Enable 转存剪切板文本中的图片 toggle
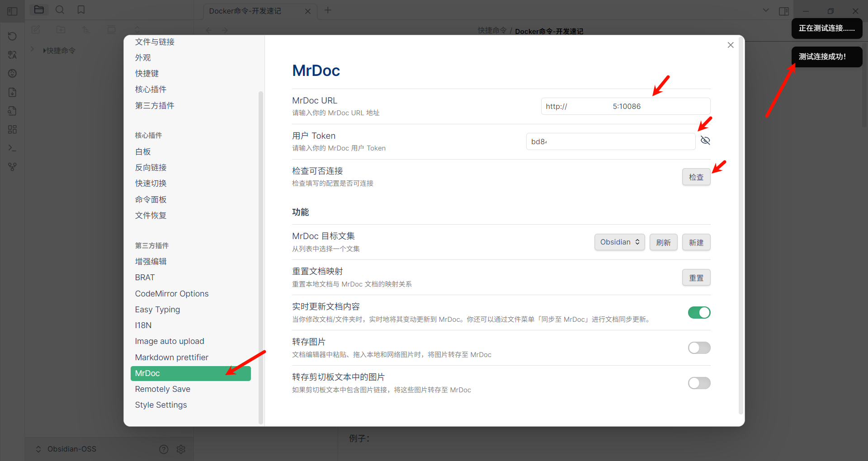The image size is (868, 461). click(x=699, y=383)
